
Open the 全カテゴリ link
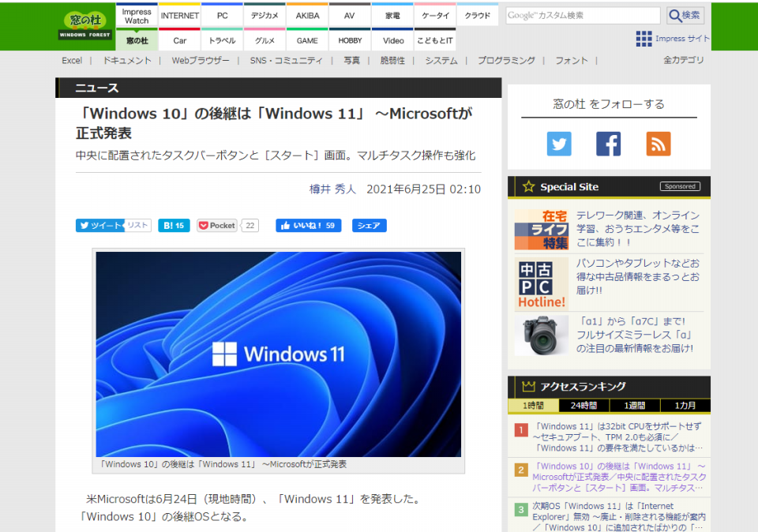tap(683, 60)
